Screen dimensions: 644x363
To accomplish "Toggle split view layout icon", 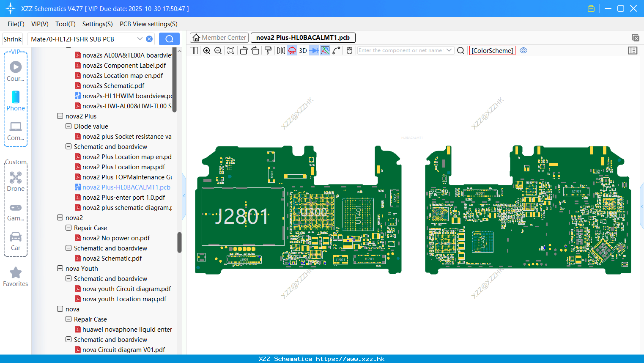I will coord(194,50).
